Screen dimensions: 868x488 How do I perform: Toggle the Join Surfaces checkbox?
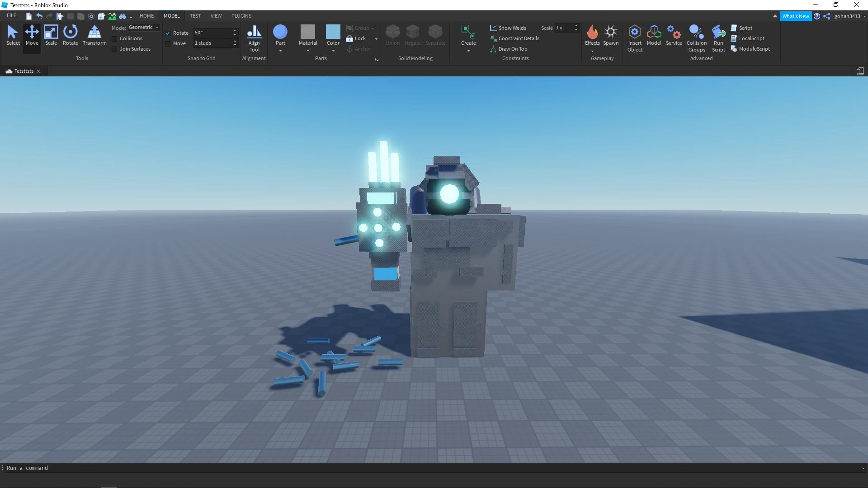coord(115,49)
